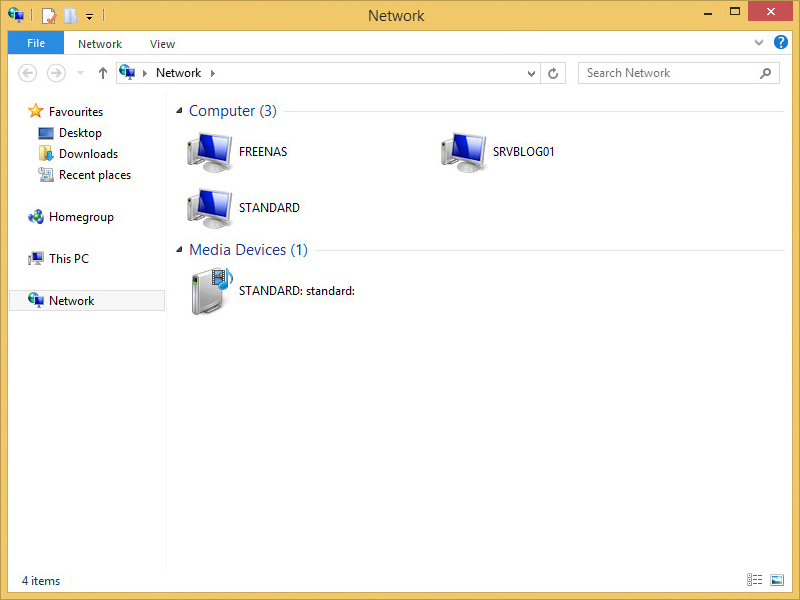Switch to Details view layout
The height and width of the screenshot is (600, 800).
pos(754,580)
